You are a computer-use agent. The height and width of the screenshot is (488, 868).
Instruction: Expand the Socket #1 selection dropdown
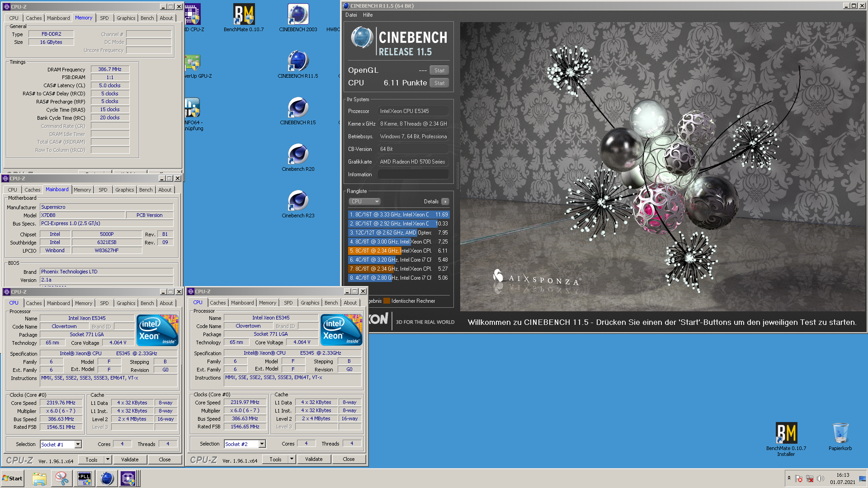pyautogui.click(x=78, y=445)
